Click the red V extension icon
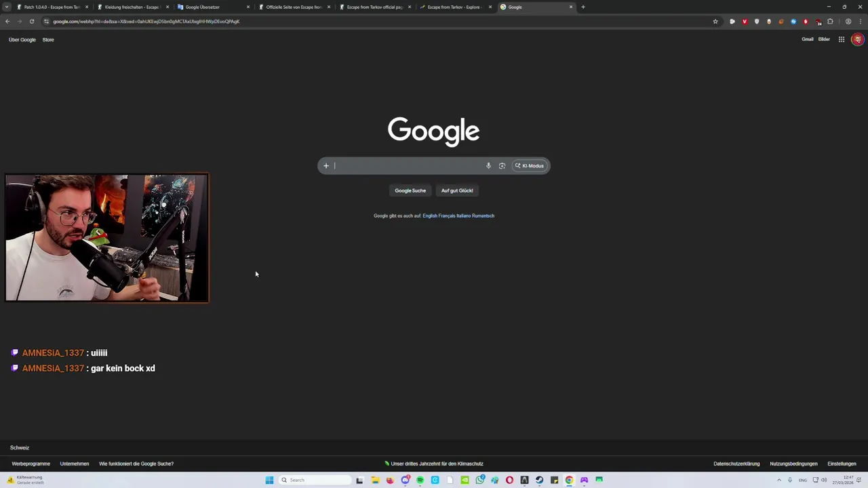Viewport: 868px width, 488px height. click(x=745, y=21)
